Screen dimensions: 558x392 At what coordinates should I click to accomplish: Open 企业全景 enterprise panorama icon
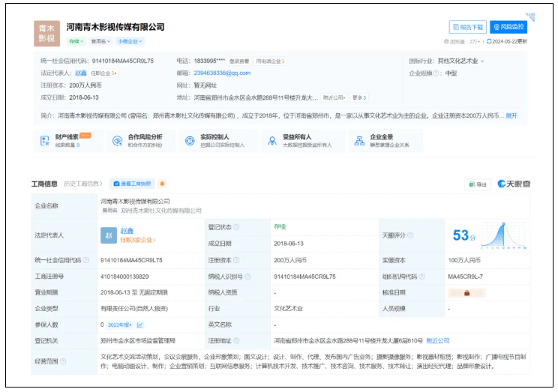[359, 140]
